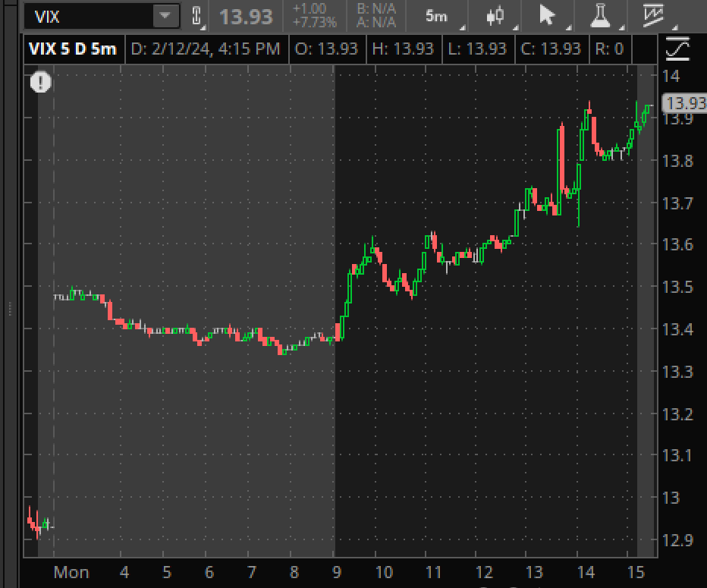Click the +7.73% change value
The width and height of the screenshot is (707, 588).
(x=315, y=23)
